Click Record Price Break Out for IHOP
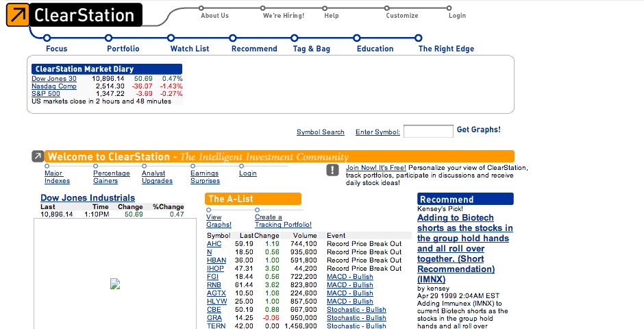Screen dimensions: 644x329 click(x=364, y=269)
